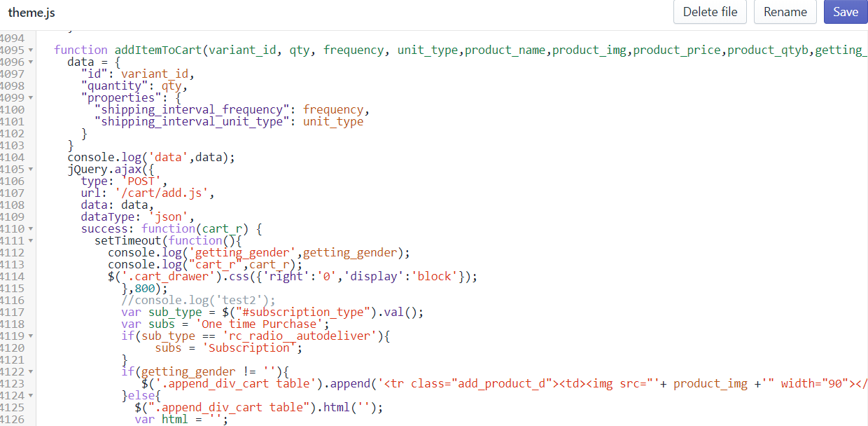
Task: Save the theme.js changes
Action: (846, 12)
